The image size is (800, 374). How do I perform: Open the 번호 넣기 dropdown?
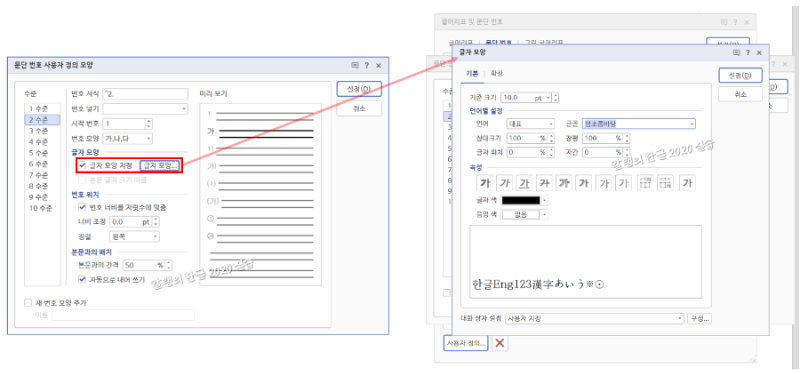(x=145, y=109)
